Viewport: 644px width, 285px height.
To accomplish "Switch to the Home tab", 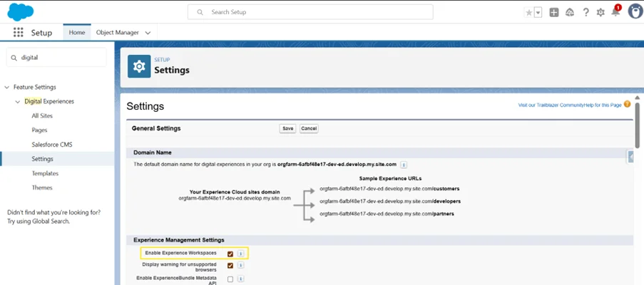I will coord(77,32).
